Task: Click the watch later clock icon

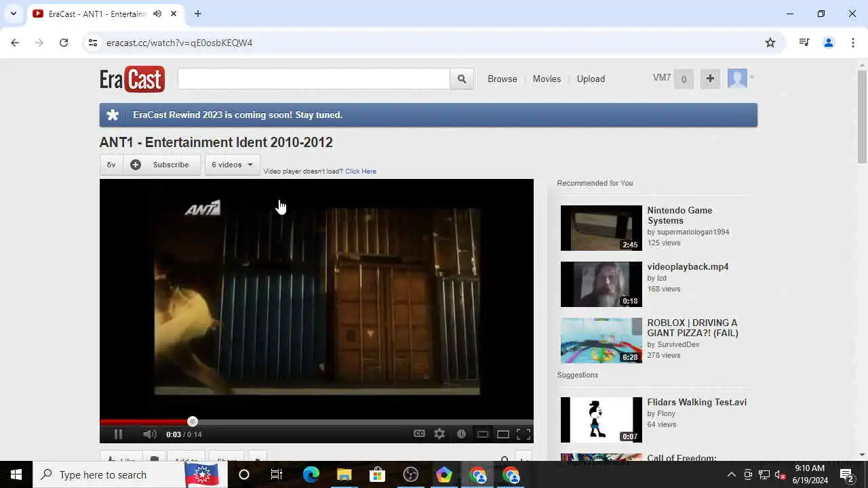Action: [x=461, y=434]
